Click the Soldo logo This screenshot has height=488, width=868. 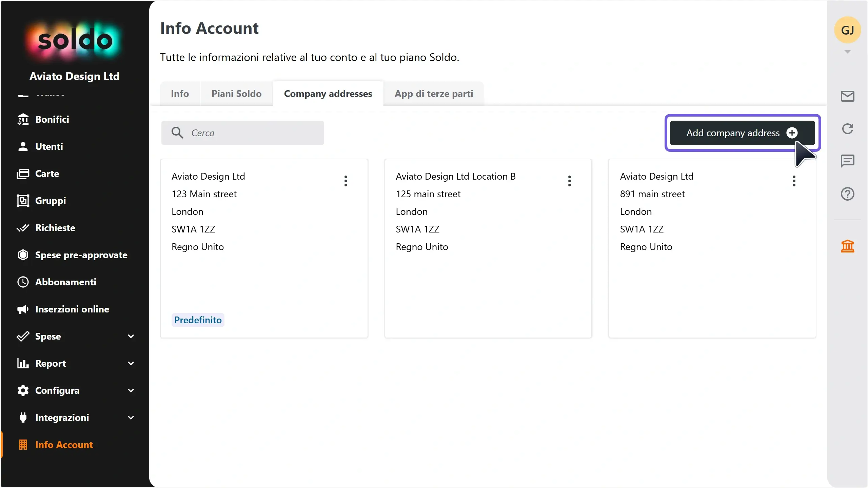point(74,41)
